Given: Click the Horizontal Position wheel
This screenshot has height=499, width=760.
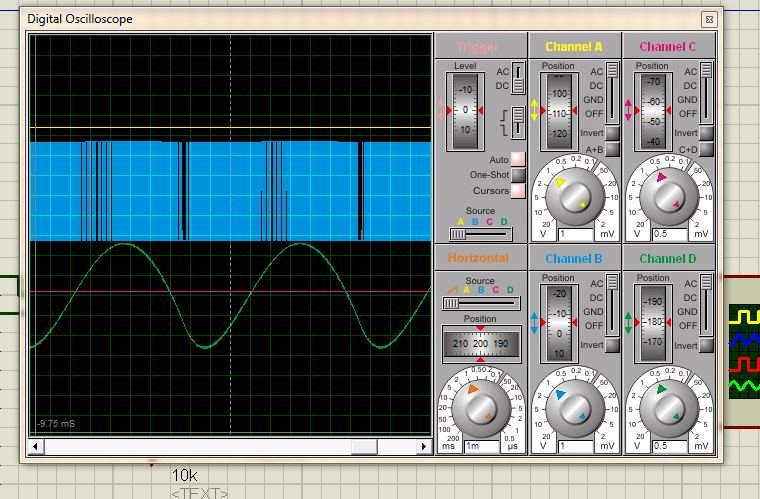Looking at the screenshot, I should [480, 344].
